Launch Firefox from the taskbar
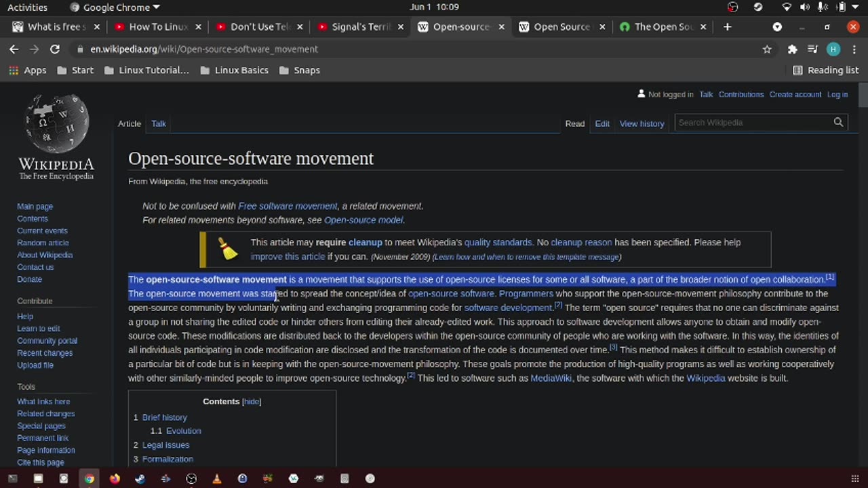Viewport: 868px width, 488px height. click(115, 479)
